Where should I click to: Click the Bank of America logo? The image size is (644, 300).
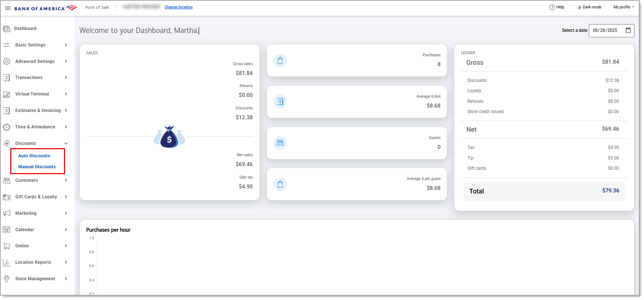click(46, 8)
